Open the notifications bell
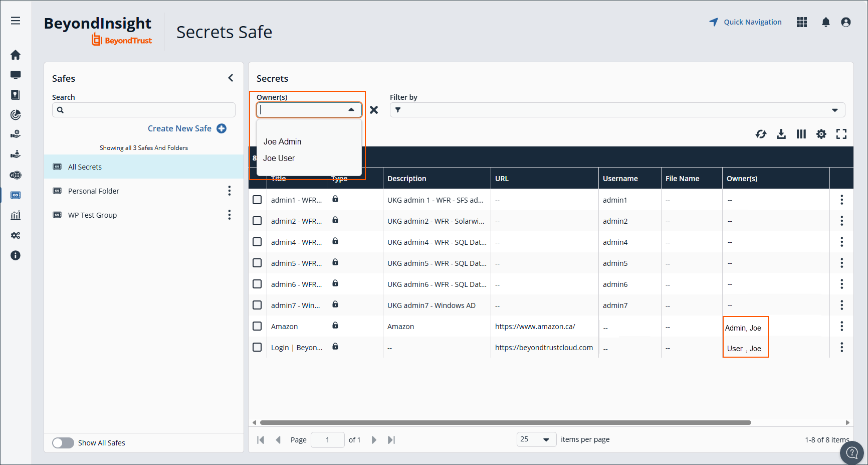 tap(826, 22)
